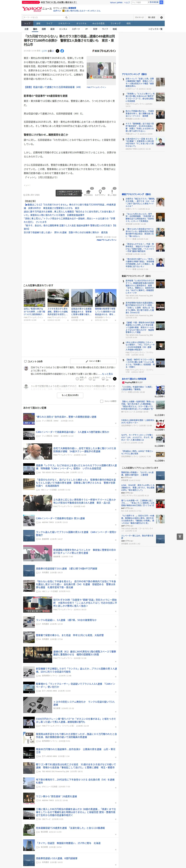Select the エンタメ category tab
The width and height of the screenshot is (186, 868).
[x=63, y=29]
